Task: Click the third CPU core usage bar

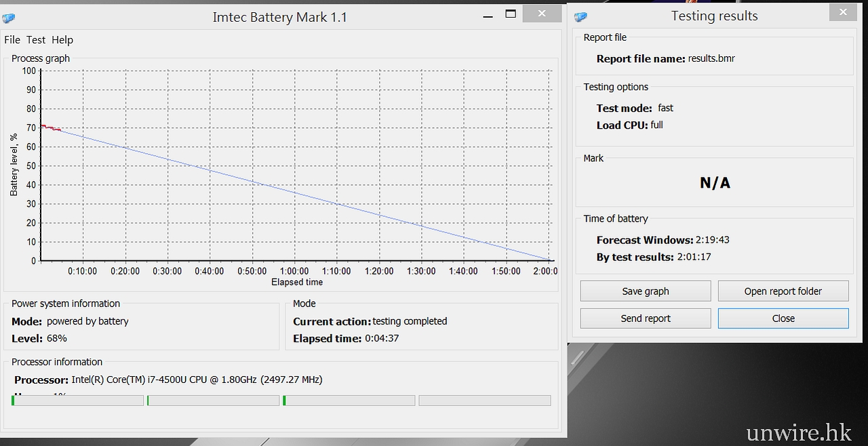Action: [349, 401]
